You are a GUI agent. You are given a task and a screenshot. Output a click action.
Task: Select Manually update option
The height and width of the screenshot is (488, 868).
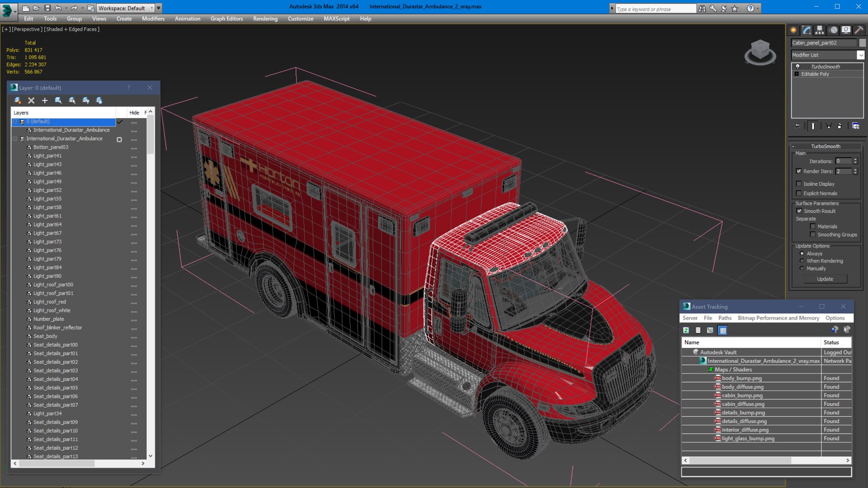[x=802, y=268]
